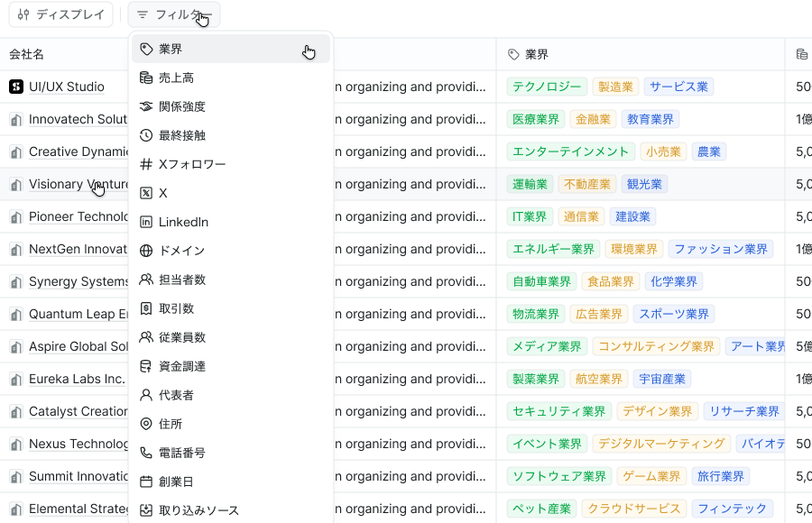Click the 観光業 tag
The image size is (812, 523).
645,184
